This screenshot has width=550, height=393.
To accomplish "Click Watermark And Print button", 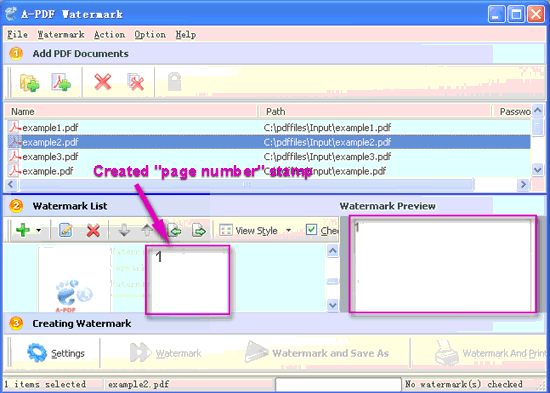I will click(x=490, y=353).
